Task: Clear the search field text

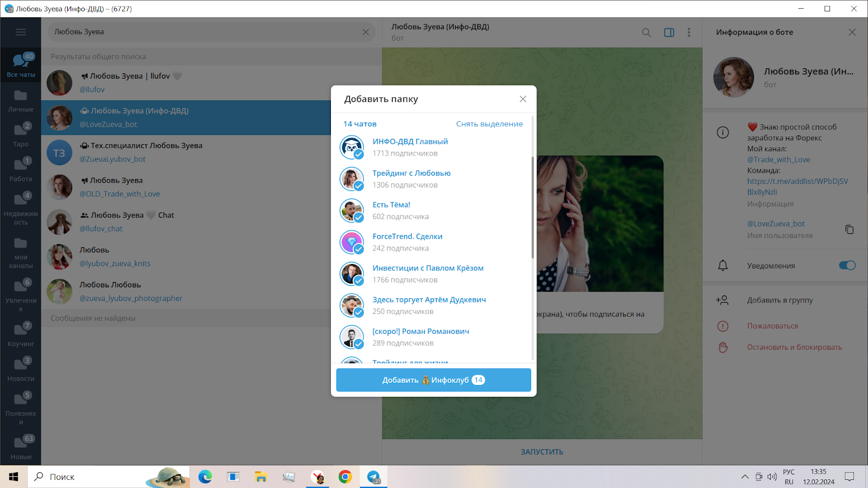Action: click(x=366, y=32)
